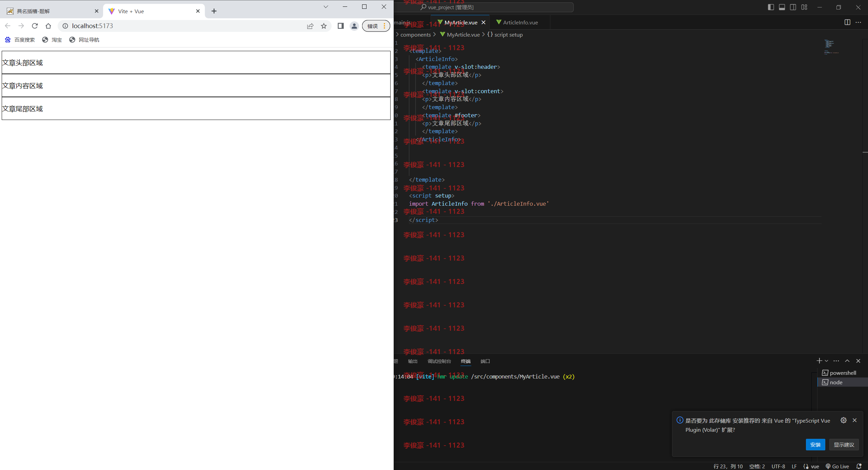Select the MyArticle.vue editor tab
868x470 pixels.
461,22
